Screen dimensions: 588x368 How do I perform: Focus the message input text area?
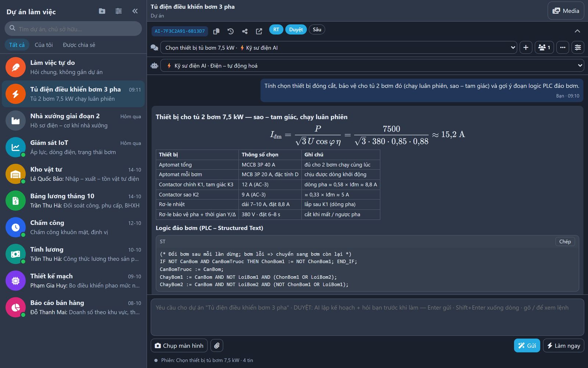(367, 317)
